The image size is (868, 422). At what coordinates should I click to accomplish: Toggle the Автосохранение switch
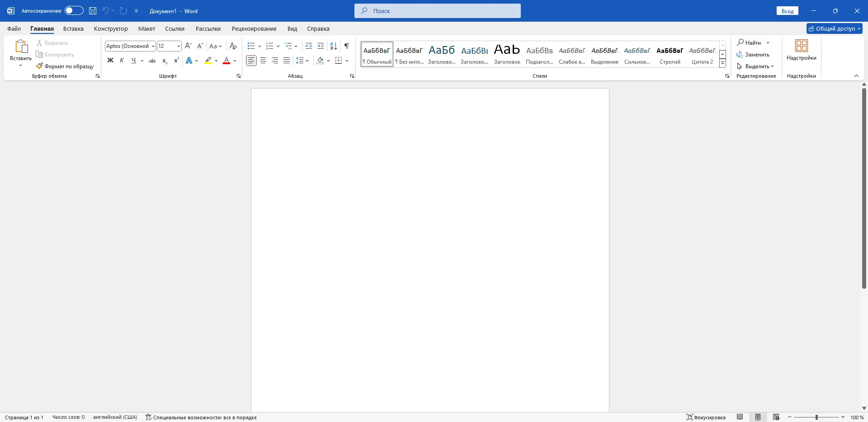[x=74, y=11]
